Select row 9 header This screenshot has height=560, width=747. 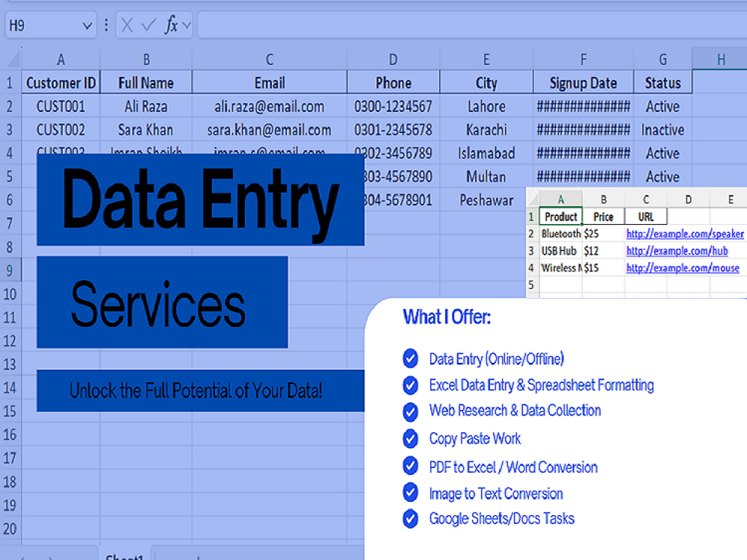click(10, 270)
